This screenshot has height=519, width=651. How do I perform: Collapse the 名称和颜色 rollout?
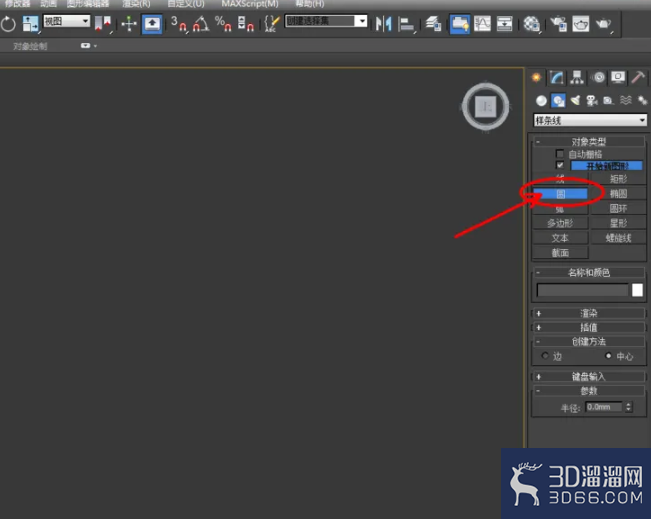[589, 273]
